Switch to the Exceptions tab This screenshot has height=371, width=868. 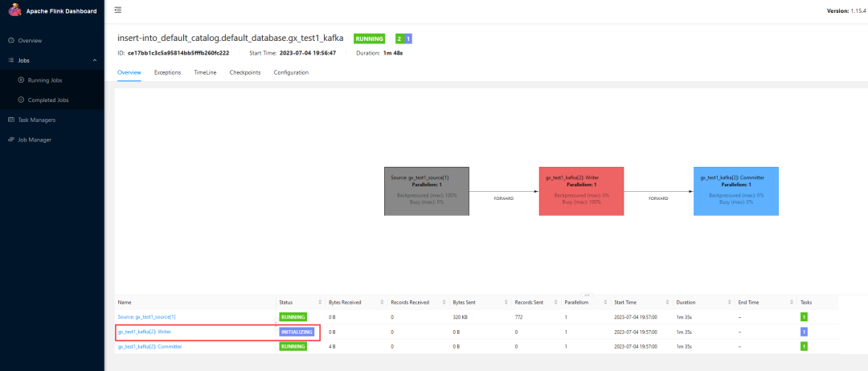[x=167, y=72]
